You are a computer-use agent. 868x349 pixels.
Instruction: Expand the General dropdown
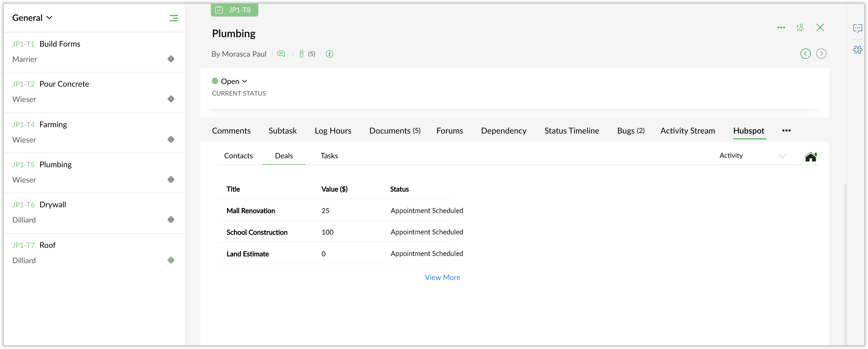pyautogui.click(x=32, y=18)
